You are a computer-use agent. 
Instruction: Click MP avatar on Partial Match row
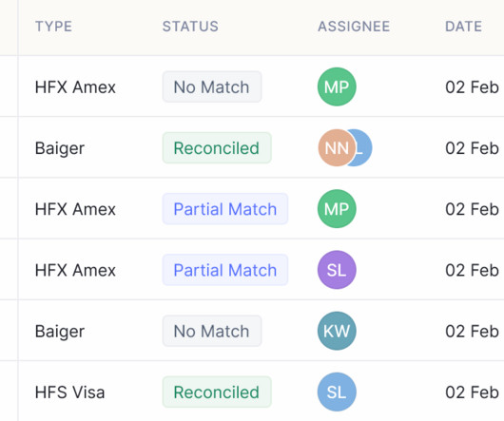(337, 209)
